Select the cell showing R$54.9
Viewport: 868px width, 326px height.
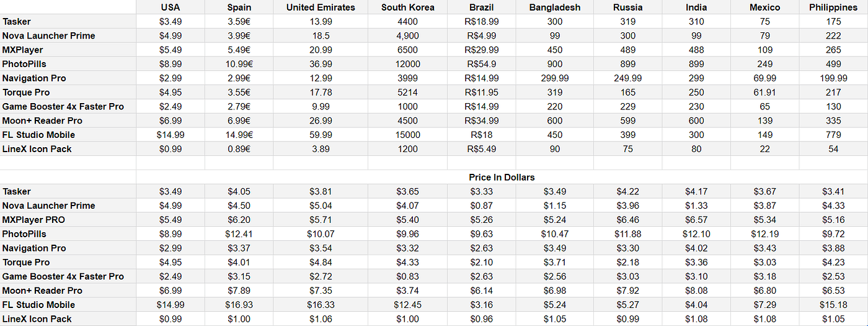(482, 64)
